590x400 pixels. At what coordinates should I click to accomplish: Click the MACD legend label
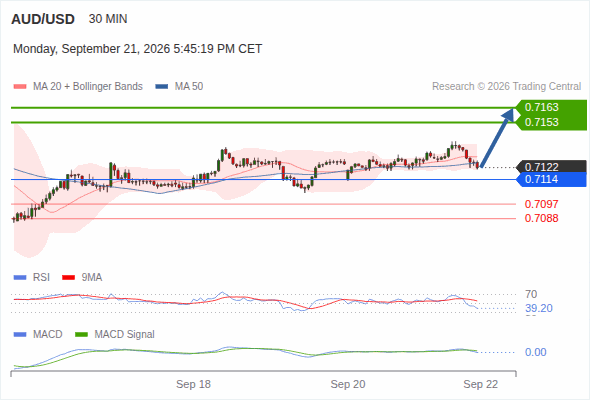[48, 334]
